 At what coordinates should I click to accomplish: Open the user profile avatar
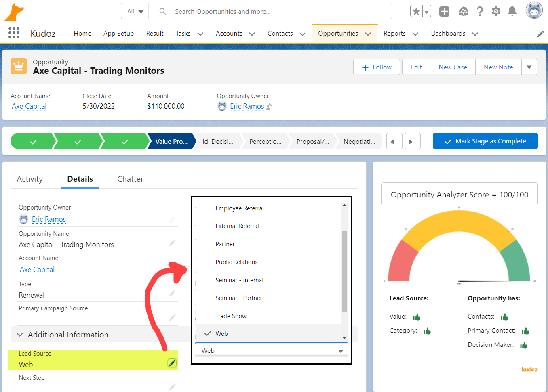coord(534,10)
